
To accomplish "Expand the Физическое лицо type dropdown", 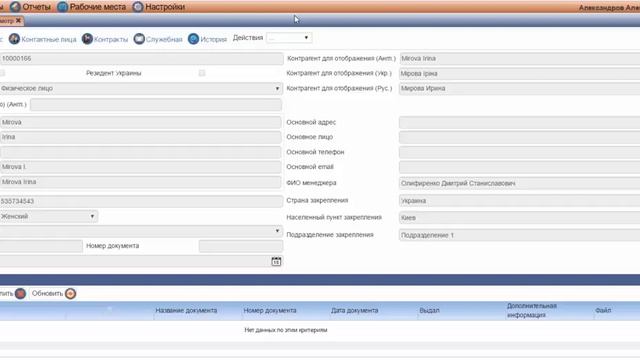I will (141, 89).
